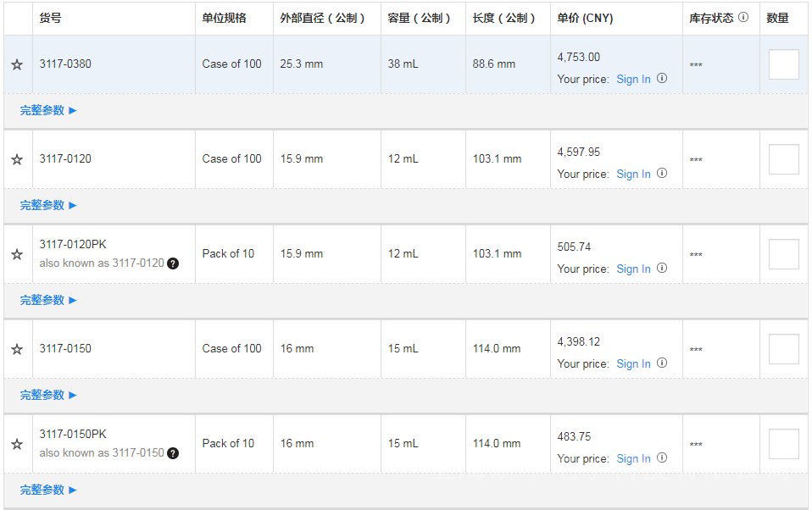Click the info icon beside 库存状态 header
The image size is (812, 510).
click(x=743, y=17)
